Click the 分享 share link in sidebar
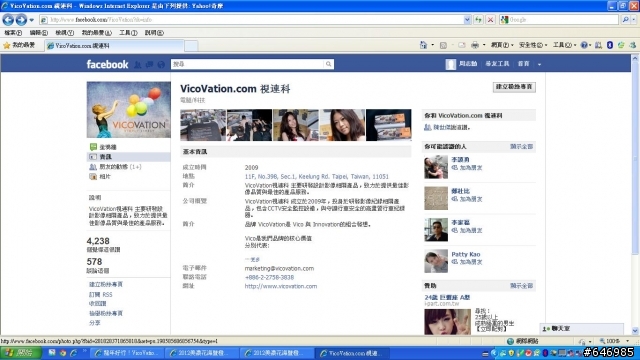The width and height of the screenshot is (640, 360). click(95, 322)
